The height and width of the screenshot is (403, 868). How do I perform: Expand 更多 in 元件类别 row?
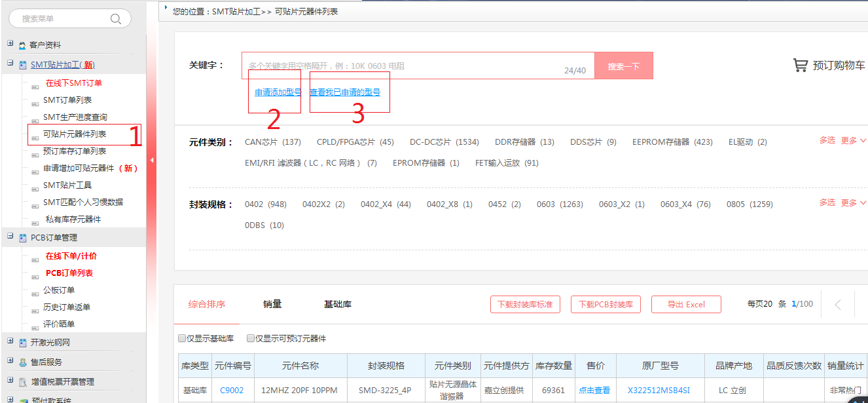point(853,141)
